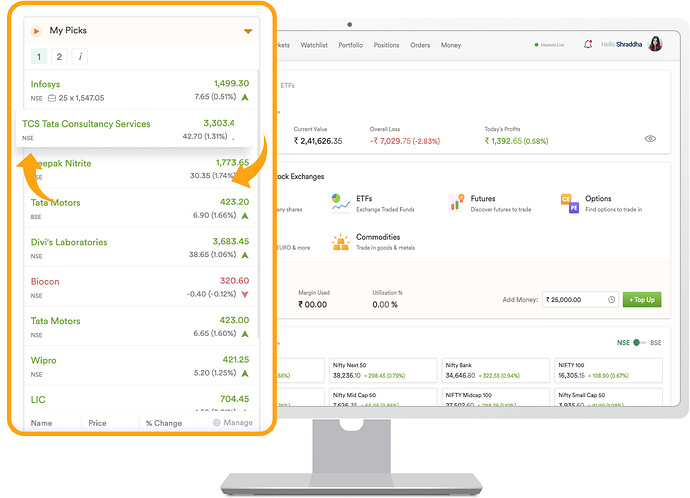Sort watchlist by % Change
Screen dimensions: 690x498
pyautogui.click(x=164, y=423)
